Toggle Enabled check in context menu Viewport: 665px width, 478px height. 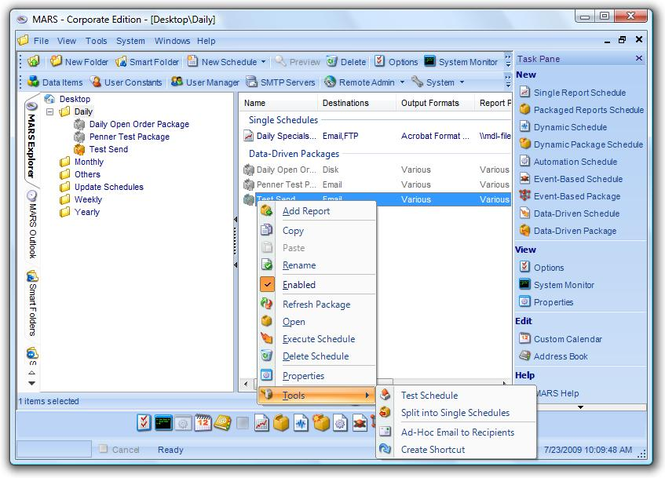pyautogui.click(x=267, y=285)
